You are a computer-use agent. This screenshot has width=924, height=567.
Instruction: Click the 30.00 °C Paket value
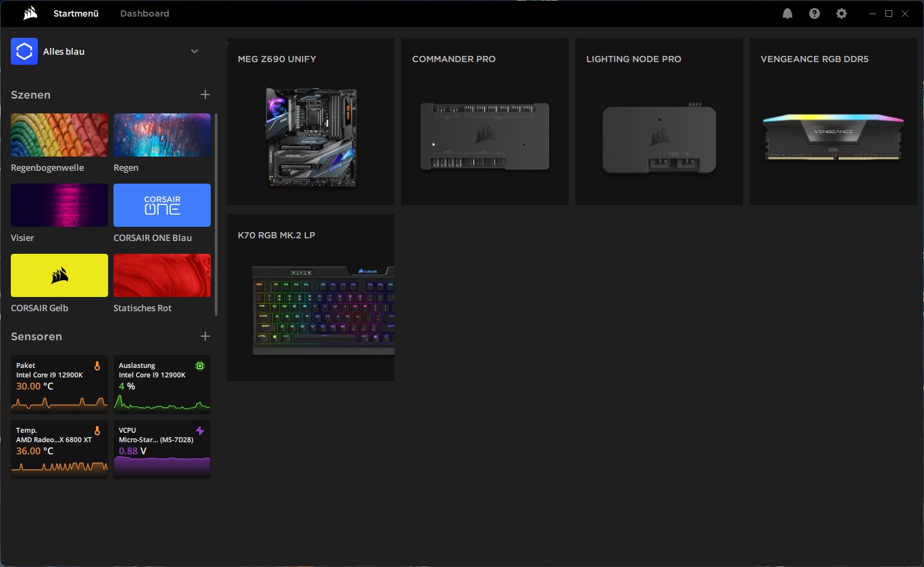tap(34, 386)
